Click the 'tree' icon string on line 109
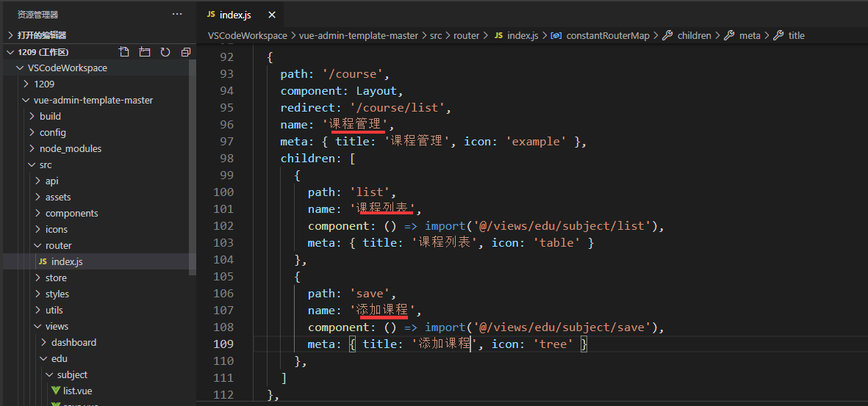868x406 pixels. coord(553,344)
